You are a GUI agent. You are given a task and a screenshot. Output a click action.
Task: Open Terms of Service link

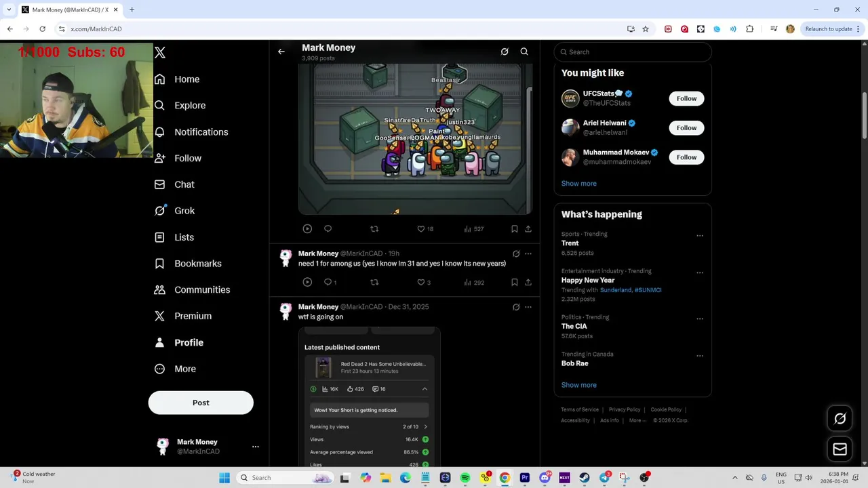(x=580, y=409)
